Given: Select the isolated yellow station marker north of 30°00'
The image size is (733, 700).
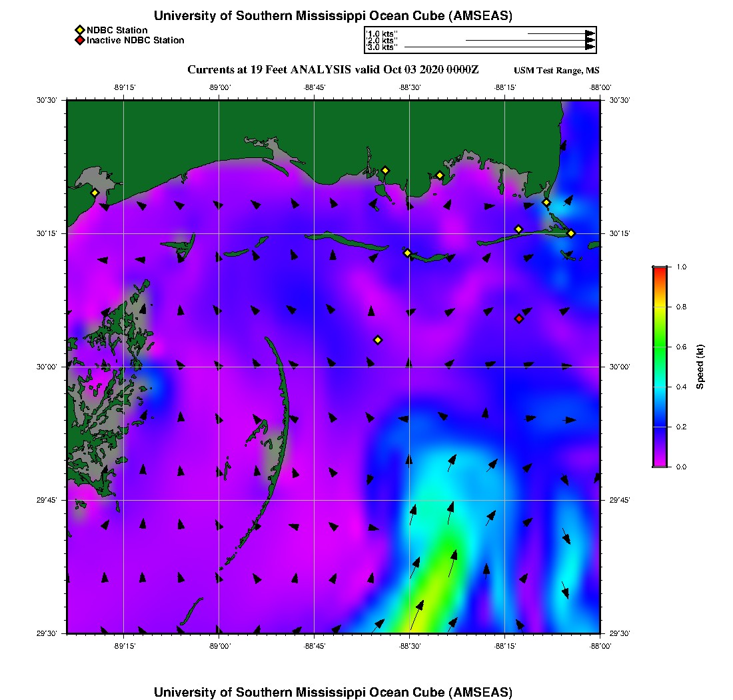Looking at the screenshot, I should click(378, 340).
